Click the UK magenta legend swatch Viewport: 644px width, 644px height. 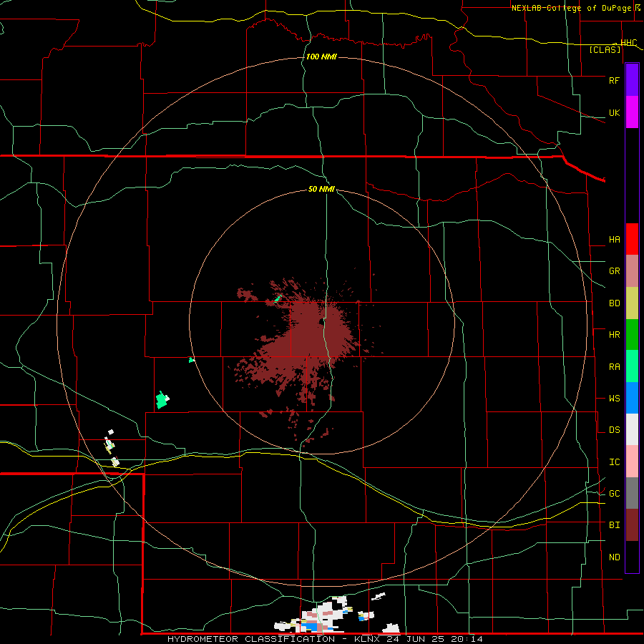632,112
